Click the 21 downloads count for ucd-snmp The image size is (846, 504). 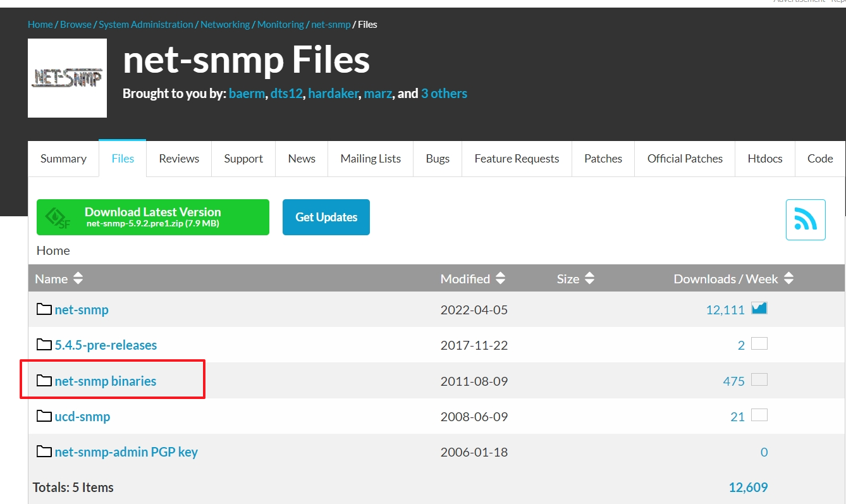click(x=737, y=417)
